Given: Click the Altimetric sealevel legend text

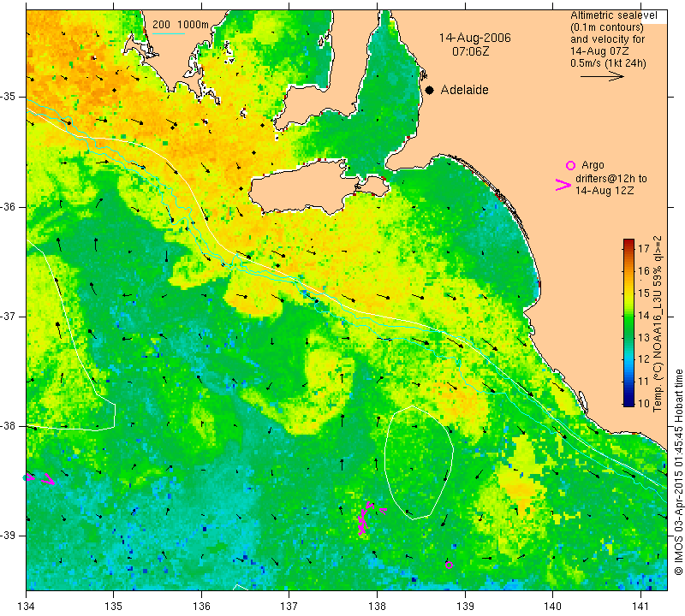Looking at the screenshot, I should tap(613, 15).
